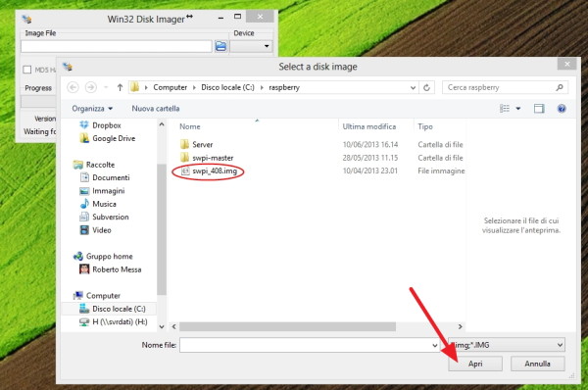
Task: Click the horizontal scrollbar right arrow
Action: [460, 326]
